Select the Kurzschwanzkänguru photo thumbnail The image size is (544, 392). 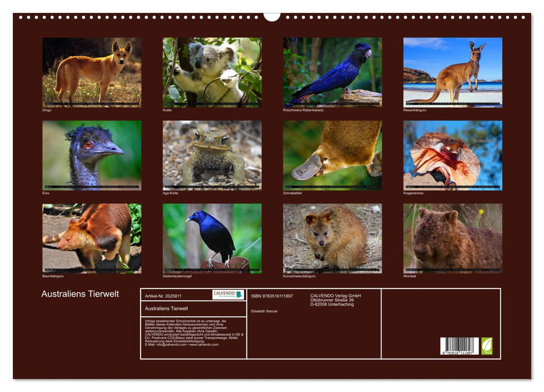tap(331, 235)
